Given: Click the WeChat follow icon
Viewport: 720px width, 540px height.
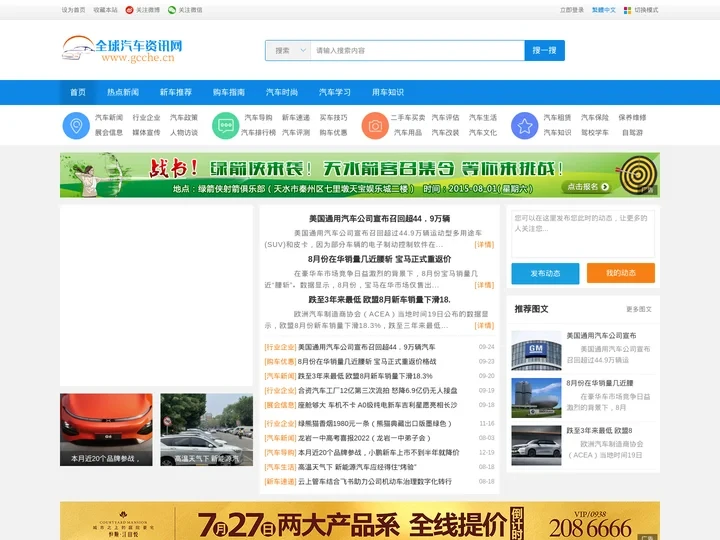Looking at the screenshot, I should (x=172, y=10).
